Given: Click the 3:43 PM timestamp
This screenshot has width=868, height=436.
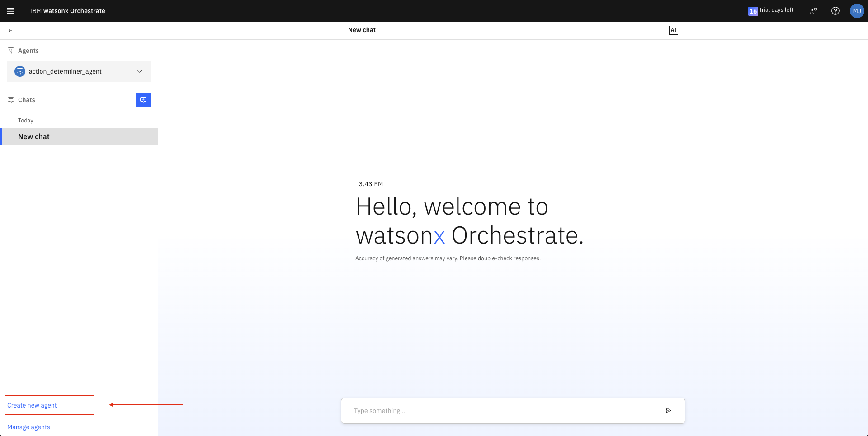Looking at the screenshot, I should tap(371, 184).
